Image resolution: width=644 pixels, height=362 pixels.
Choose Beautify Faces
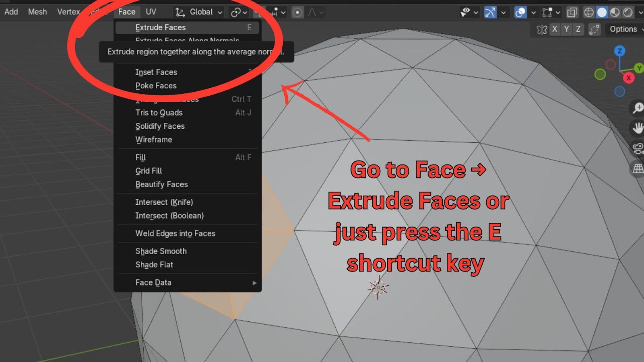pyautogui.click(x=188, y=184)
